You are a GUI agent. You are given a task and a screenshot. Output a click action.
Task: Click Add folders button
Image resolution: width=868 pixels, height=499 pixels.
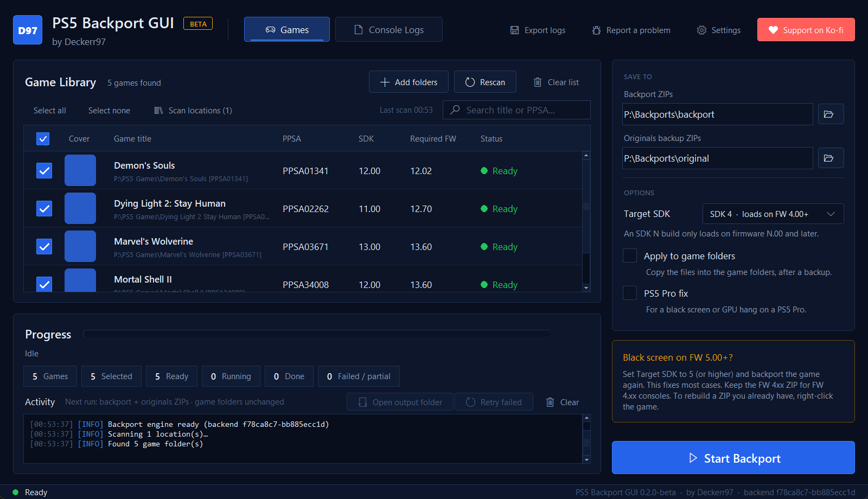click(x=409, y=82)
